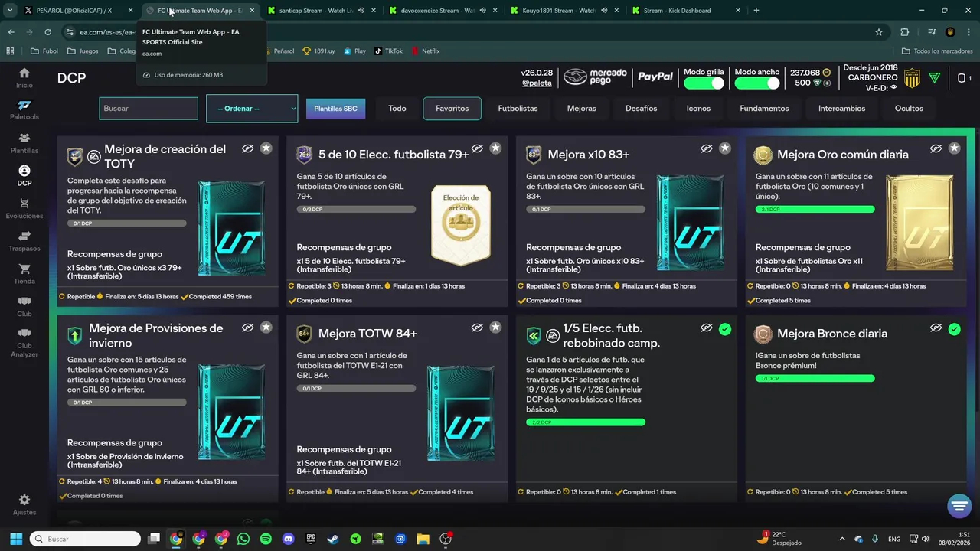Image resolution: width=980 pixels, height=551 pixels.
Task: Open Todos los marcadores folder
Action: coord(937,51)
